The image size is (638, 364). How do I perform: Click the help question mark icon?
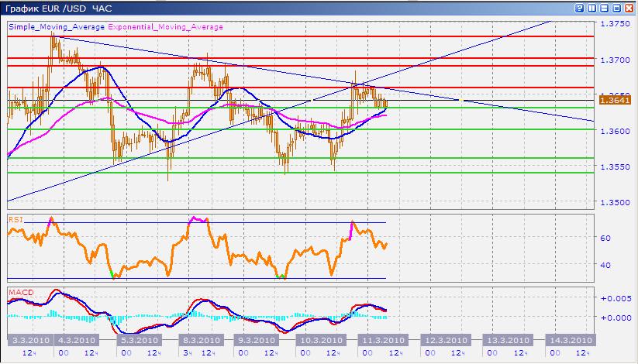[578, 8]
